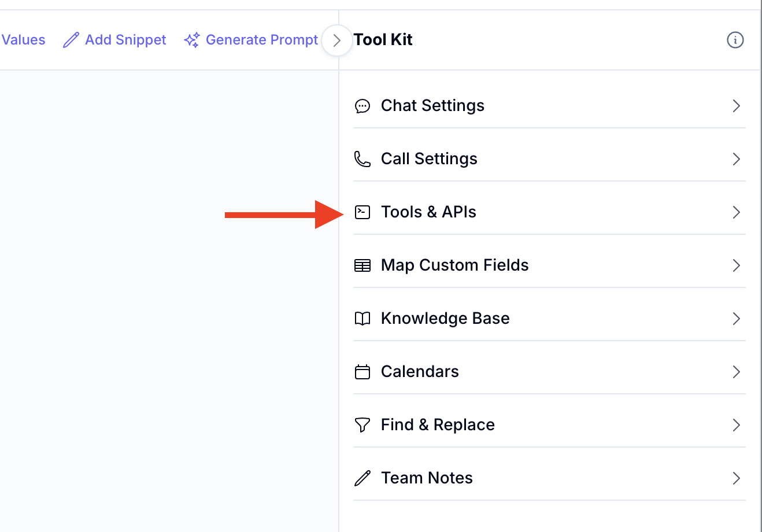Image resolution: width=762 pixels, height=532 pixels.
Task: Collapse the Tool Kit panel
Action: pos(337,40)
